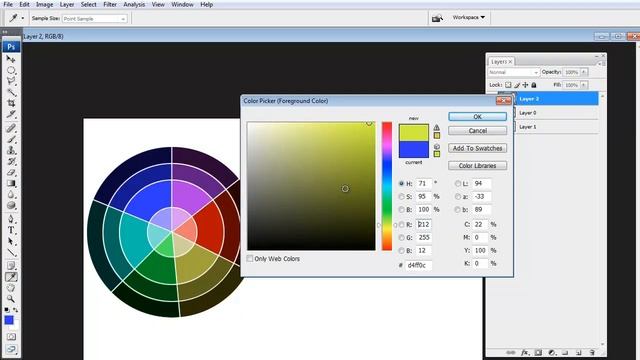Open the layer blend mode Normal dropdown

click(513, 72)
